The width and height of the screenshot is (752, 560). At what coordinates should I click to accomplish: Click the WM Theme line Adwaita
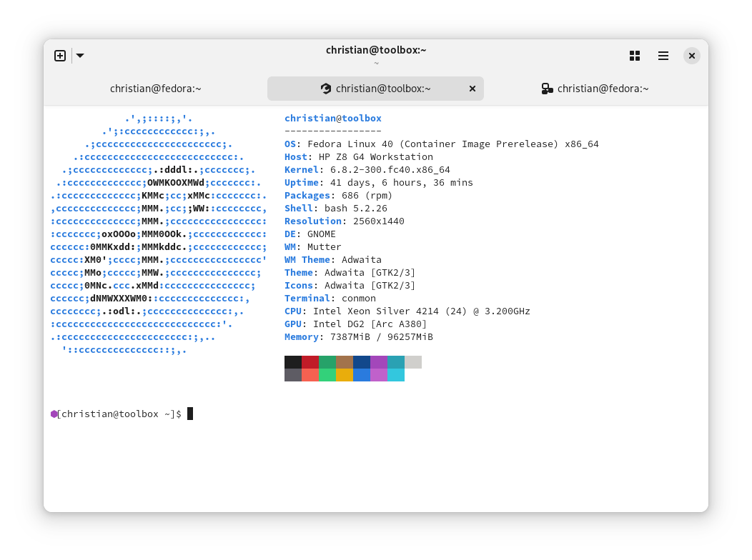tap(333, 260)
